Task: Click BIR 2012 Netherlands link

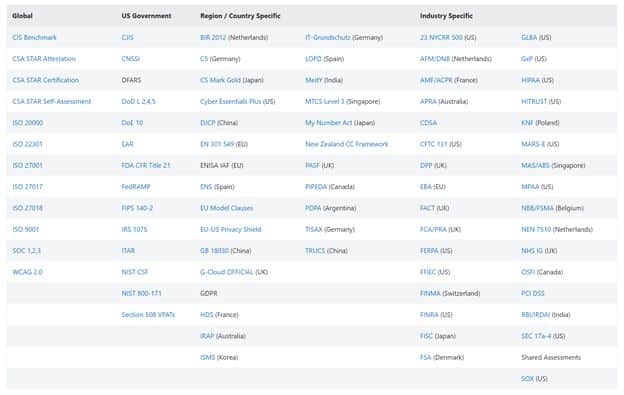Action: [x=213, y=37]
